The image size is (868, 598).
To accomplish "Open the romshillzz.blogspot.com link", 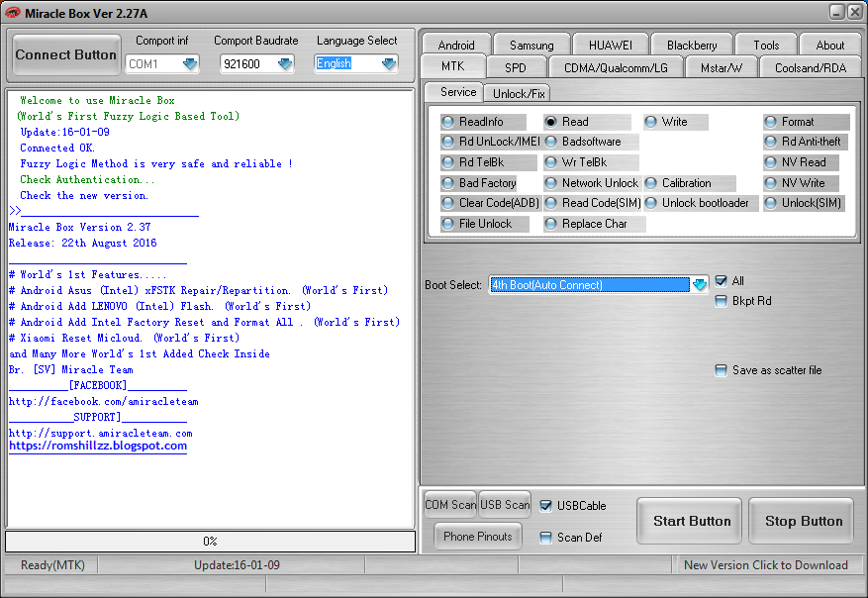I will (98, 446).
